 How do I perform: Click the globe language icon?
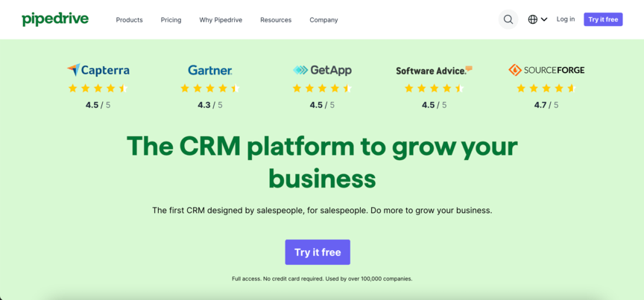[533, 19]
